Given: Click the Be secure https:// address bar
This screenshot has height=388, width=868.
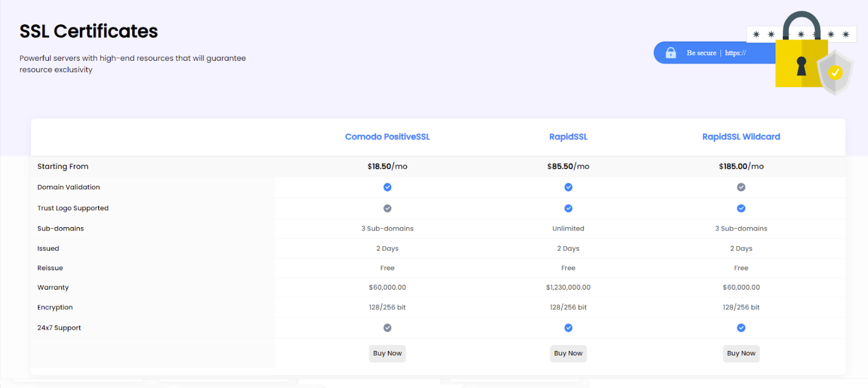Looking at the screenshot, I should point(716,53).
